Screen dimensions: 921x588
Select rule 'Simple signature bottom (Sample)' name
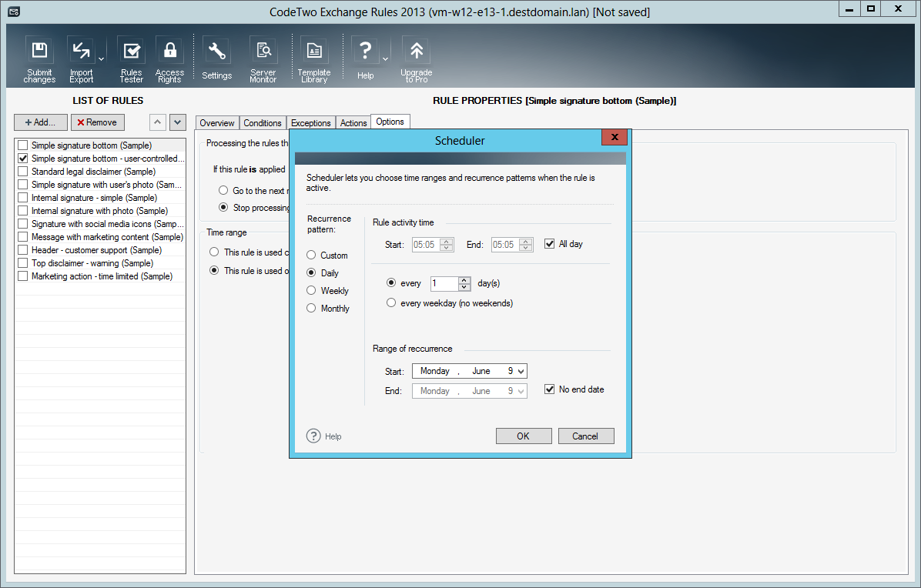(92, 145)
